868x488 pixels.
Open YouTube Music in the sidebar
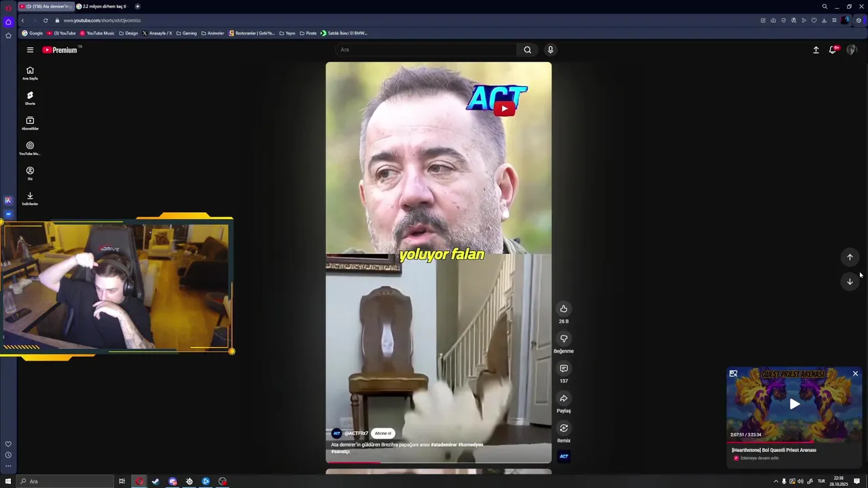pos(30,148)
